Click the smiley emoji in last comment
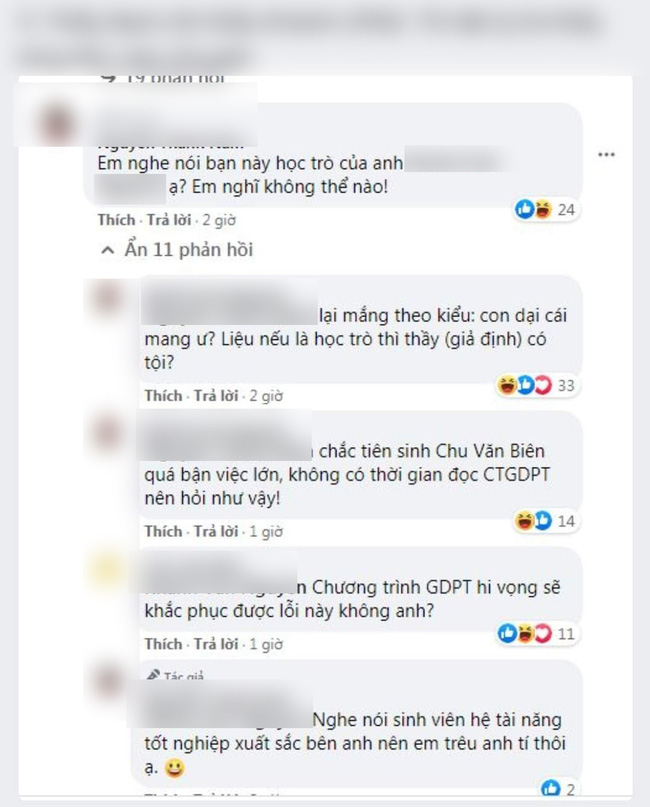The width and height of the screenshot is (650, 807). pos(174,768)
